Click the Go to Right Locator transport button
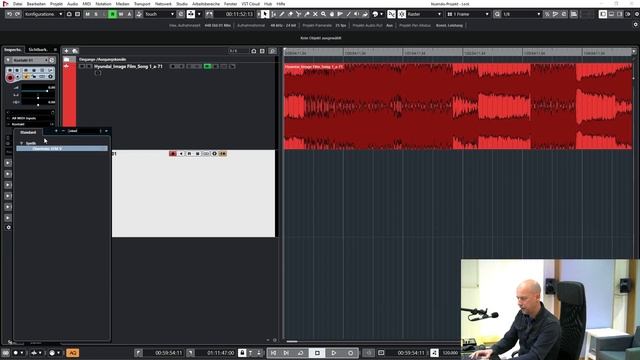 point(286,353)
